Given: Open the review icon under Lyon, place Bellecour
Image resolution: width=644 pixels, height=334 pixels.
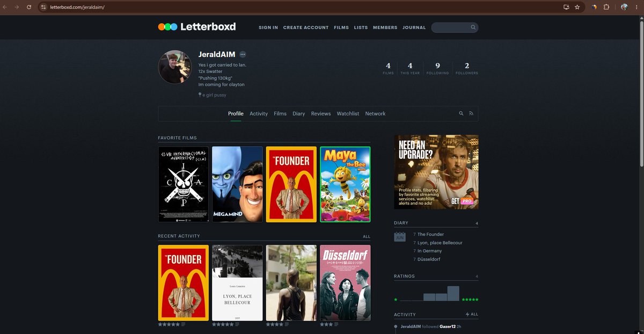Looking at the screenshot, I should 237,324.
